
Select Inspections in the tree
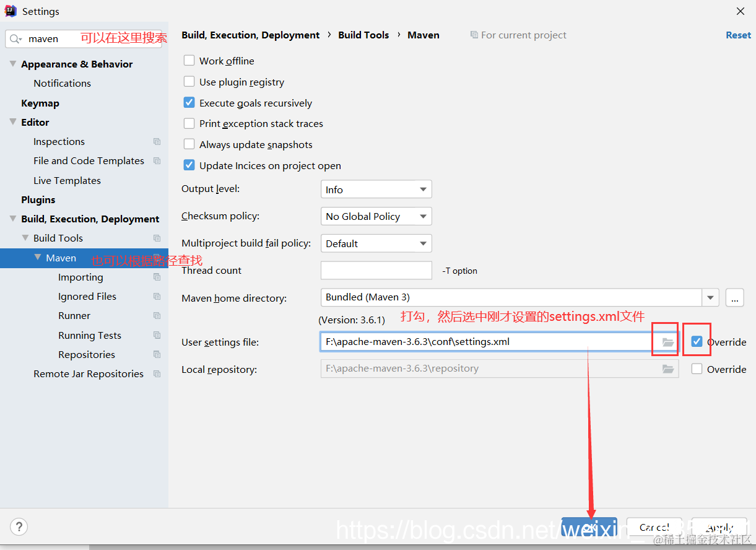tap(59, 141)
